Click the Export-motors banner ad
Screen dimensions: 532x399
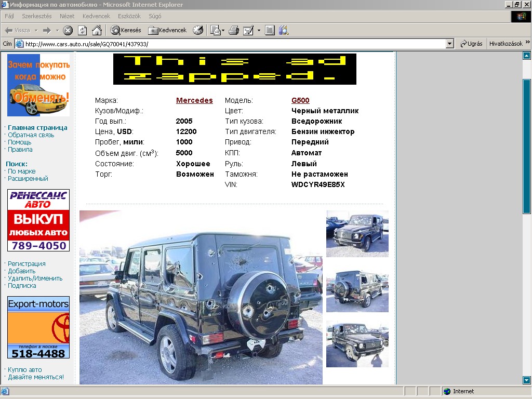[38, 327]
